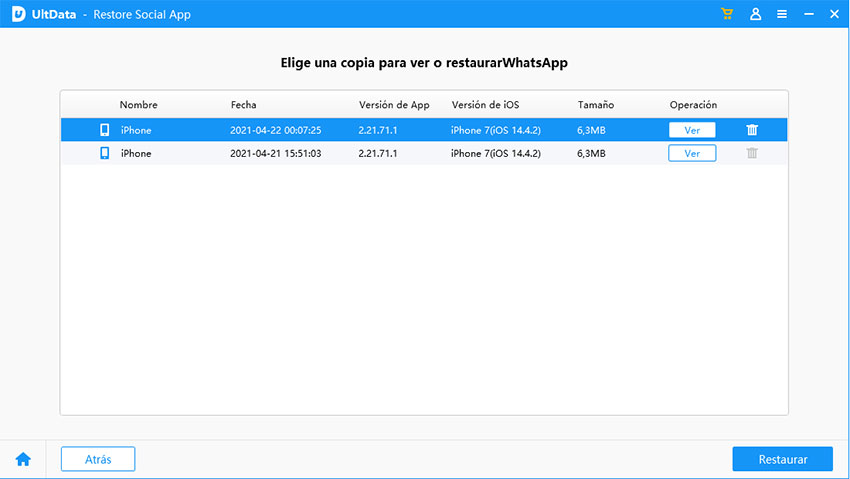Click phone icon of 2021-04-22 backup
The image size is (850, 479).
click(105, 130)
